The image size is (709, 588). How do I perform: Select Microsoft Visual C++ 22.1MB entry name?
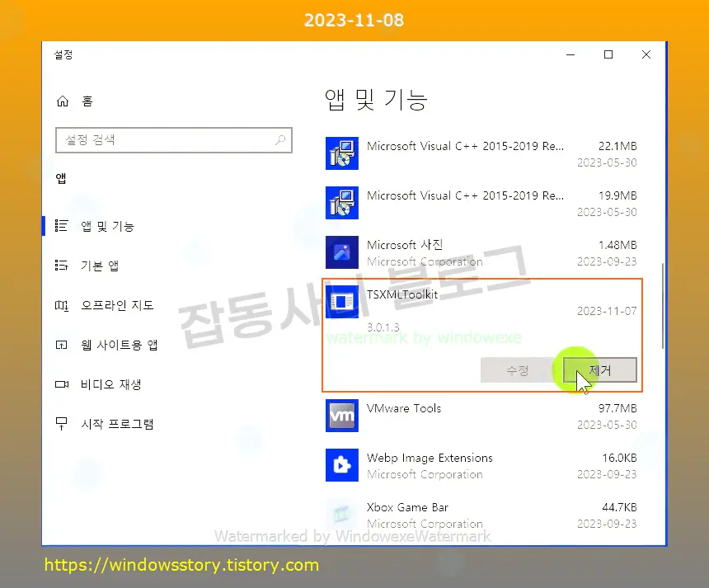pyautogui.click(x=465, y=146)
